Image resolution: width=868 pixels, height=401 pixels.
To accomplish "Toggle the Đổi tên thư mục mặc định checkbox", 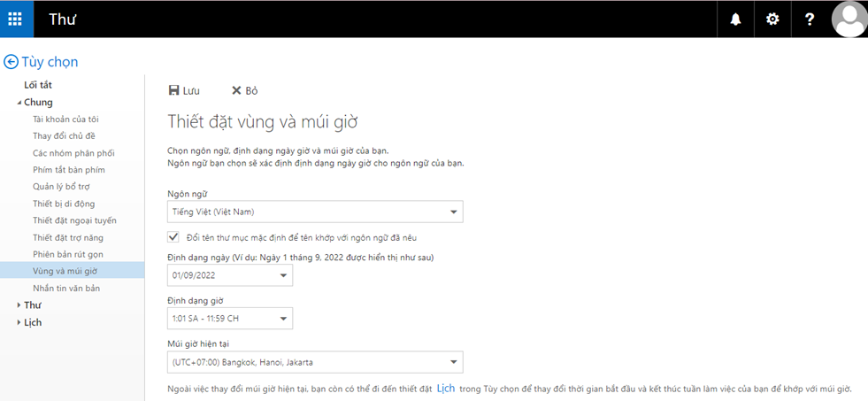I will point(173,237).
